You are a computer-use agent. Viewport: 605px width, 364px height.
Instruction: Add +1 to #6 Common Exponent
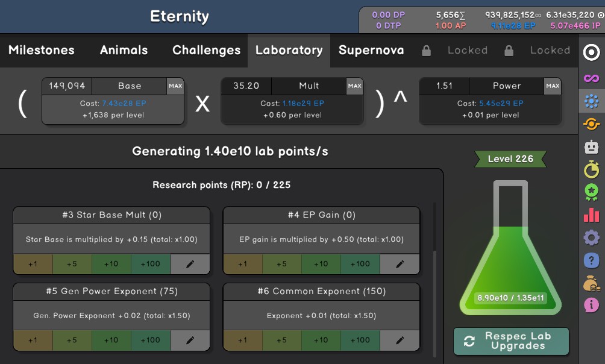[x=243, y=340]
